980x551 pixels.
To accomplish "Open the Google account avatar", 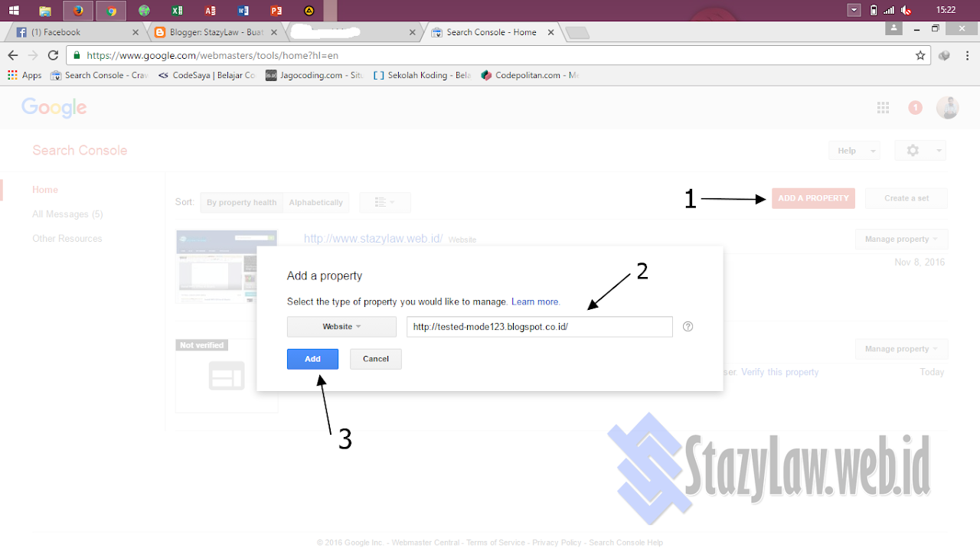I will coord(947,108).
